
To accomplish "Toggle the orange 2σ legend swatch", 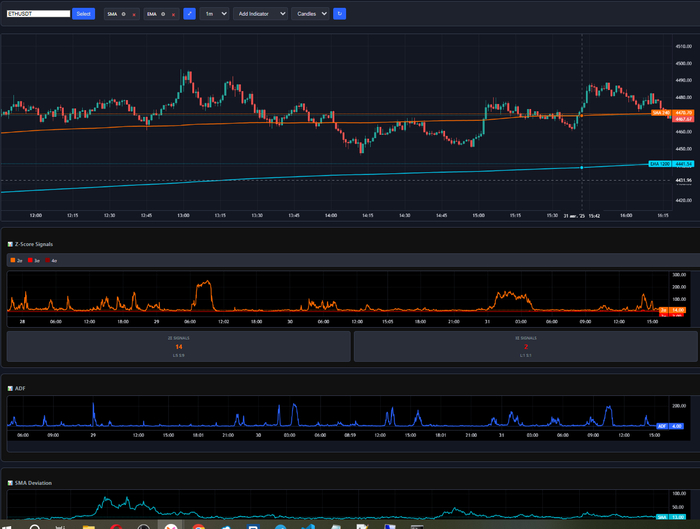I will pos(13,260).
